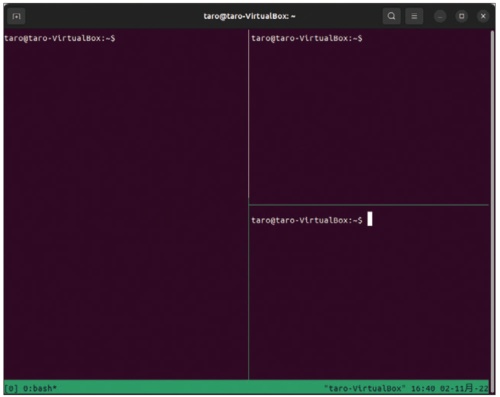This screenshot has width=500, height=397.
Task: Focus the bottom-right tmux pane prompt
Action: click(307, 220)
